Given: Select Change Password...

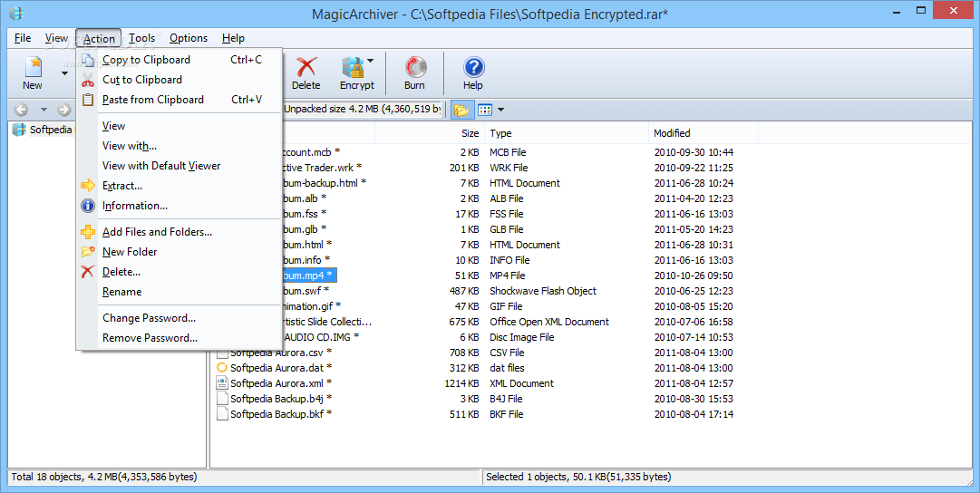Looking at the screenshot, I should pyautogui.click(x=180, y=319).
